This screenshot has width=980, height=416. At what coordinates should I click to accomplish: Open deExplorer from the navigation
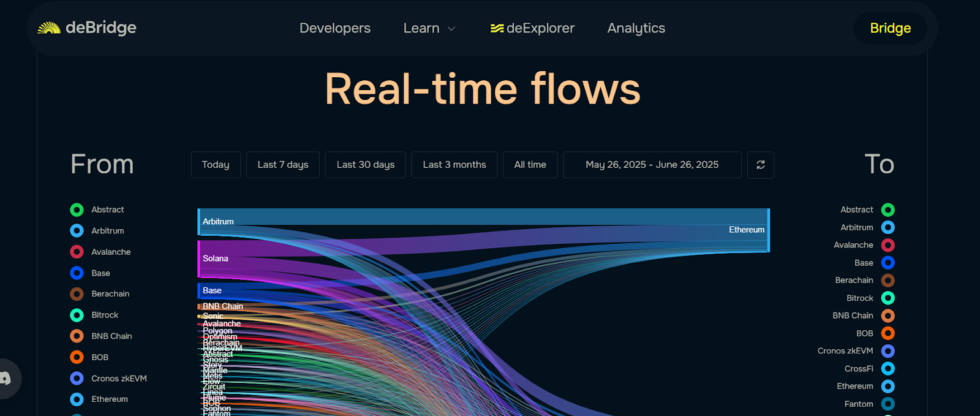(x=532, y=28)
